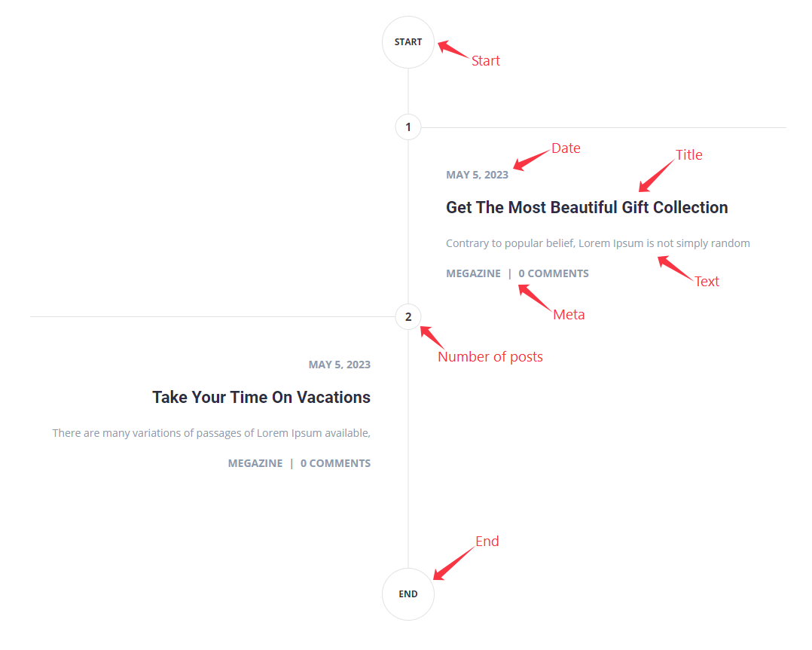The height and width of the screenshot is (650, 812).
Task: Click the red 'Number of posts' label
Action: (x=490, y=356)
